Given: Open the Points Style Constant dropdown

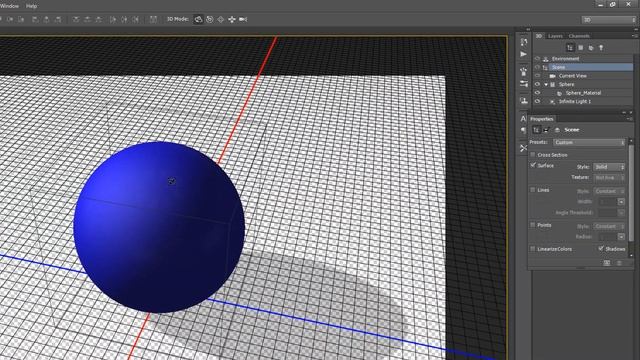Looking at the screenshot, I should pos(609,226).
